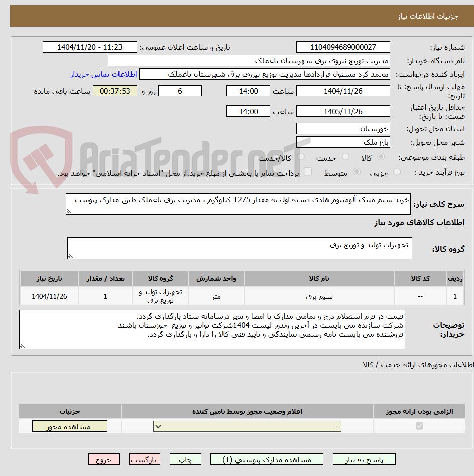The width and height of the screenshot is (474, 476).
Task: Click the 'پاسخ به نیاز' button
Action: (x=364, y=459)
